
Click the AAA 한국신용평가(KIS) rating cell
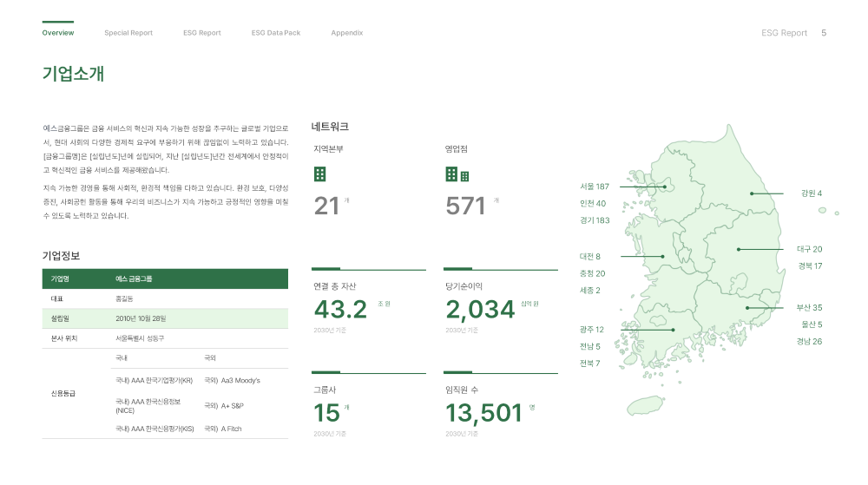click(x=155, y=429)
